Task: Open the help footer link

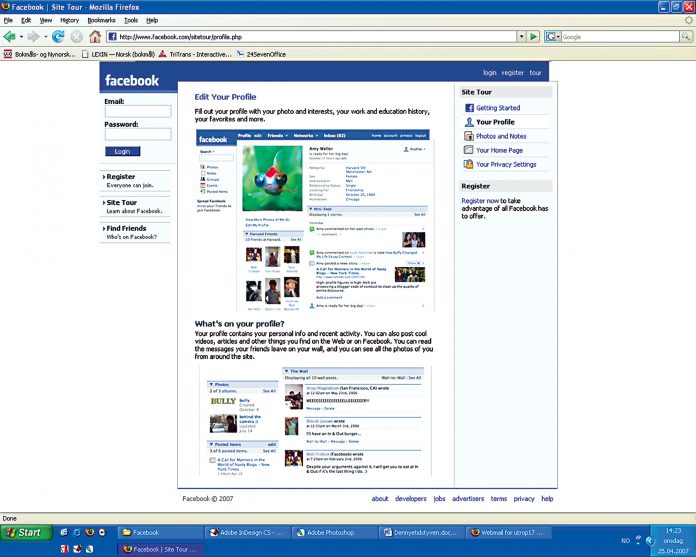Action: pyautogui.click(x=547, y=498)
